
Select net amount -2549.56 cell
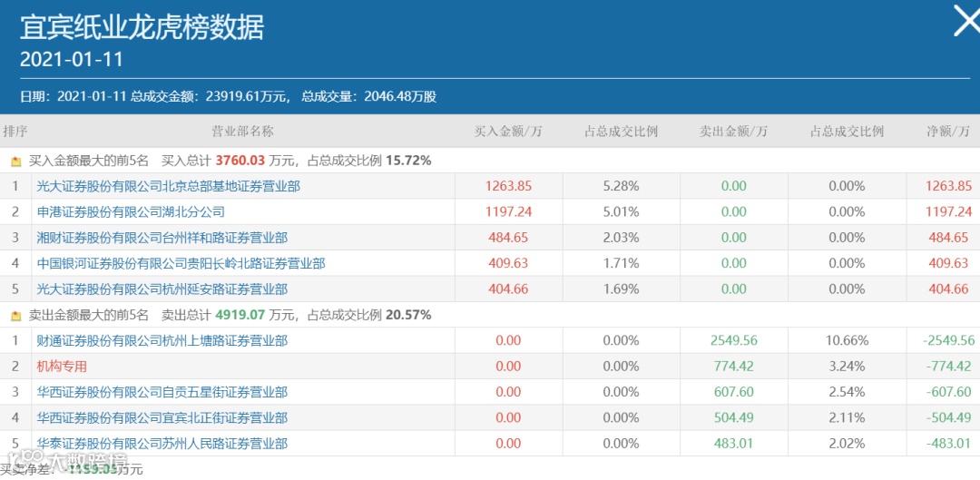948,340
